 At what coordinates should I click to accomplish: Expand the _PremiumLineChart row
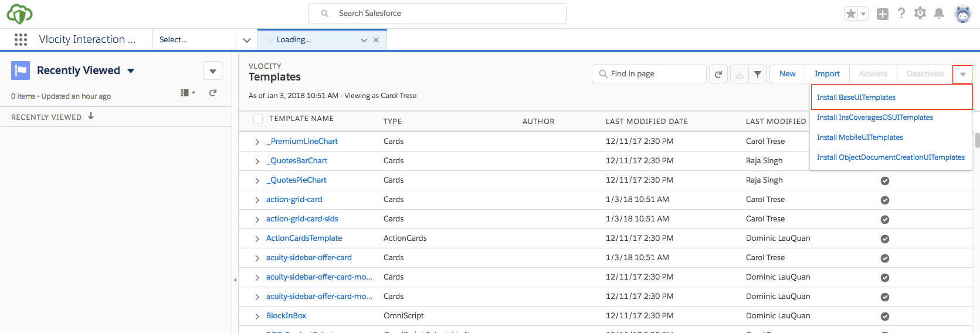(257, 142)
